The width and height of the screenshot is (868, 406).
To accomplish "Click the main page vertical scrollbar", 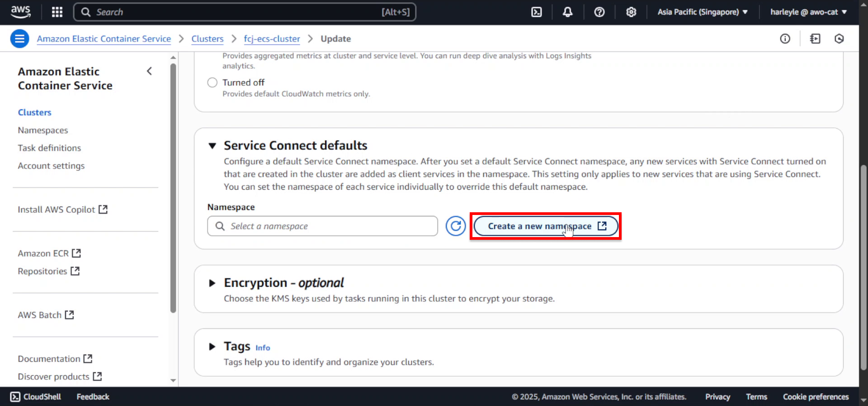I will [863, 267].
